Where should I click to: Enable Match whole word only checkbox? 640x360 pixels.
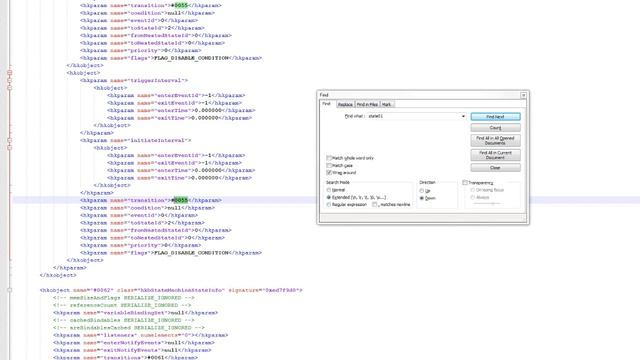(x=329, y=158)
